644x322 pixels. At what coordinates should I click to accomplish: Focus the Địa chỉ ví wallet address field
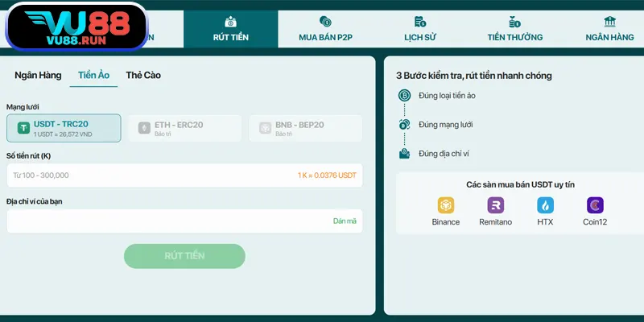pos(161,221)
